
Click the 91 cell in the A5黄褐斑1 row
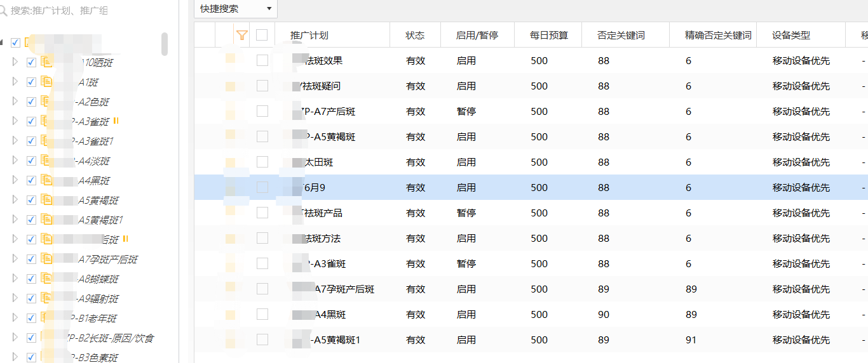(691, 340)
